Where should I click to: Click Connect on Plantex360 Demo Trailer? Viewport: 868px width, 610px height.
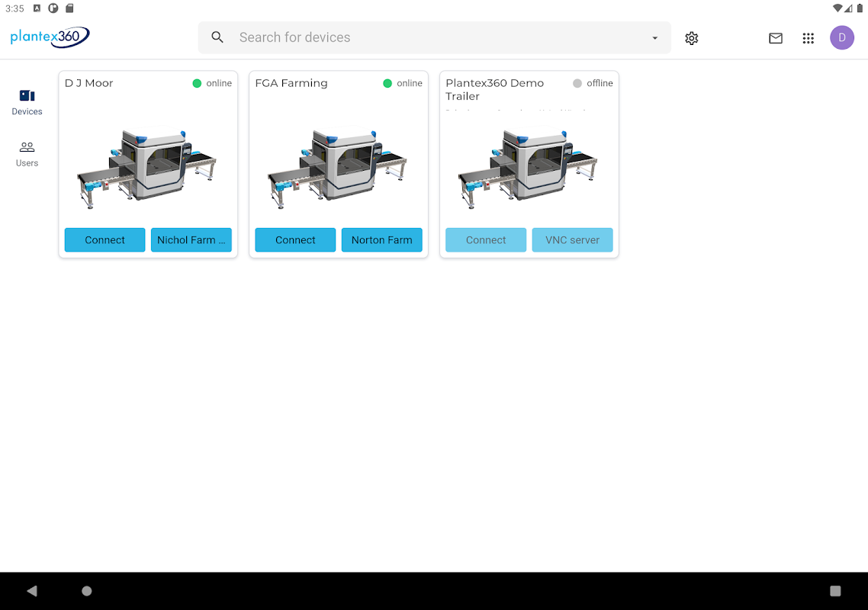(x=485, y=239)
